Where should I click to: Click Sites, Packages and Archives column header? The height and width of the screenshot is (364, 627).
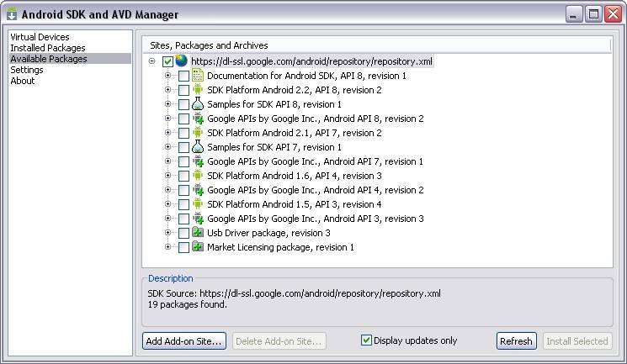pyautogui.click(x=377, y=45)
